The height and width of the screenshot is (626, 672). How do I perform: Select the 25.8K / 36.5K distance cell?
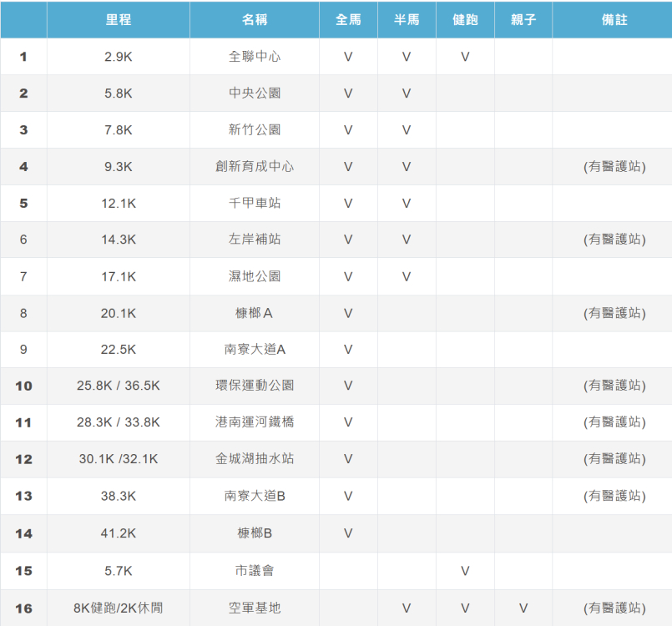click(x=119, y=386)
